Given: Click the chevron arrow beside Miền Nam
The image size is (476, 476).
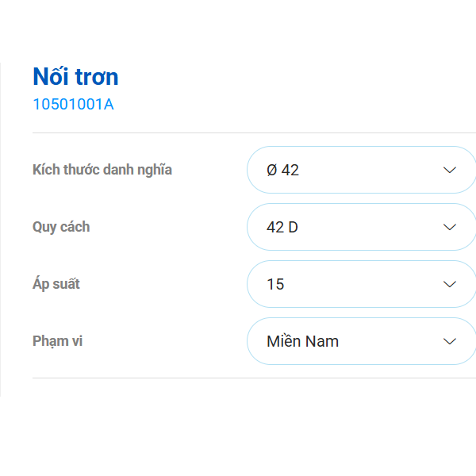Looking at the screenshot, I should (x=449, y=341).
